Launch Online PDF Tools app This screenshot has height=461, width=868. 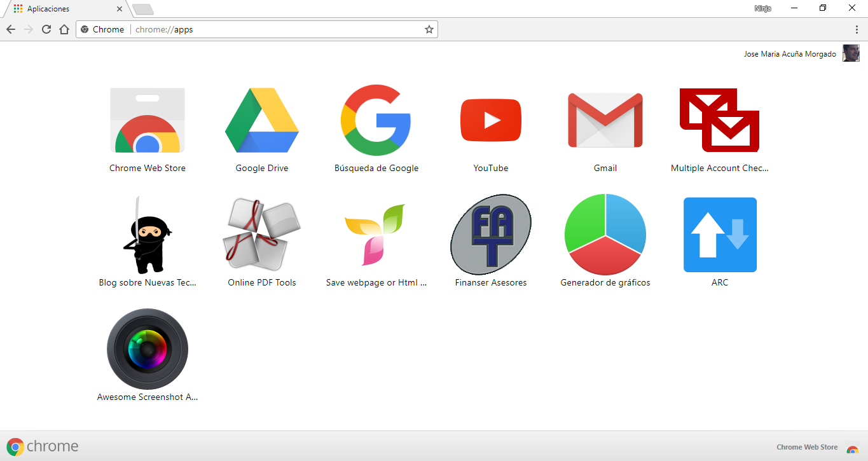[262, 234]
